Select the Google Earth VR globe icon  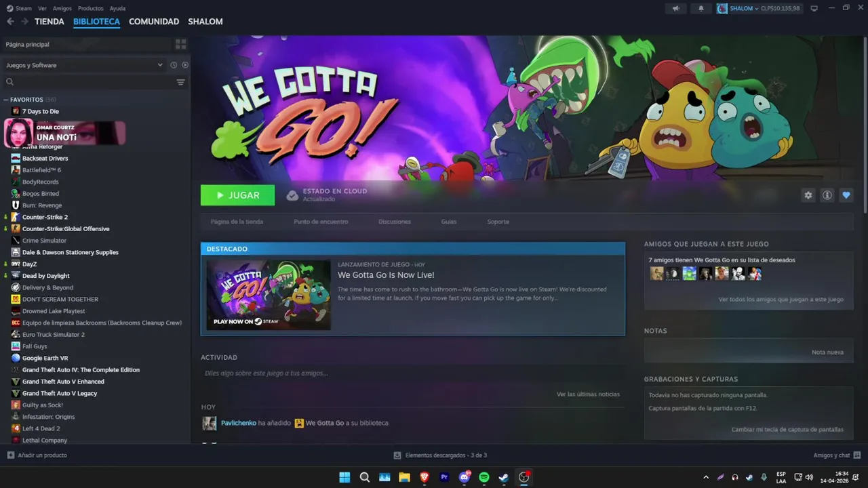click(x=16, y=358)
